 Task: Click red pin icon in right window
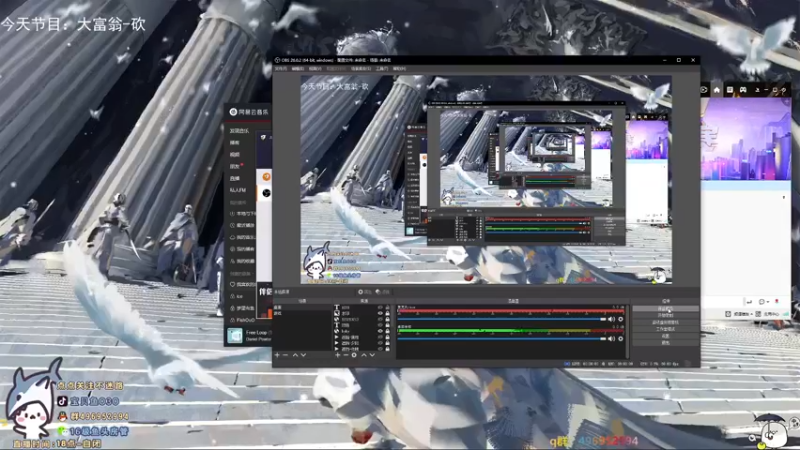pos(777,302)
